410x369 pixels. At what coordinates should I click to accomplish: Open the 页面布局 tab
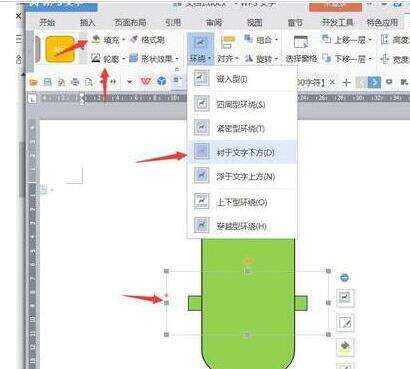coord(131,22)
